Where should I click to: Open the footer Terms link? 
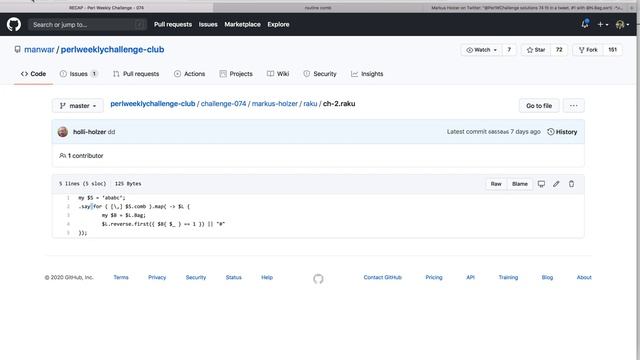121,278
